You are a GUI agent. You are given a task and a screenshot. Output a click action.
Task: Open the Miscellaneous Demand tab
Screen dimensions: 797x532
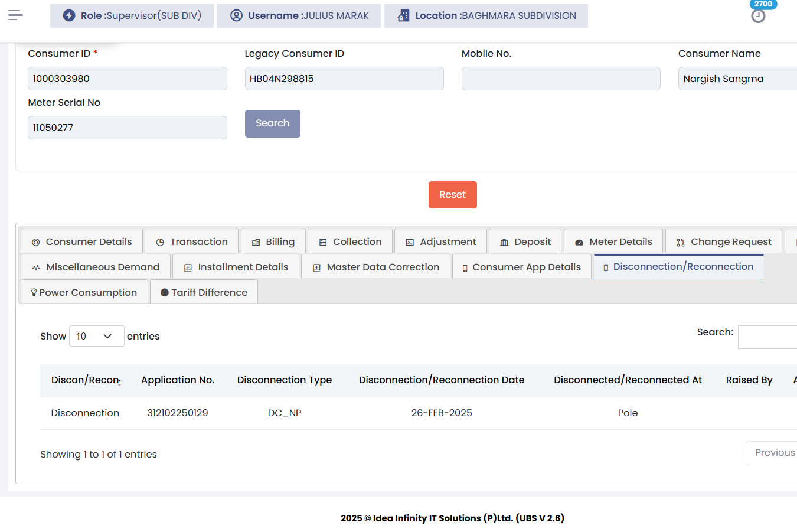(x=96, y=267)
